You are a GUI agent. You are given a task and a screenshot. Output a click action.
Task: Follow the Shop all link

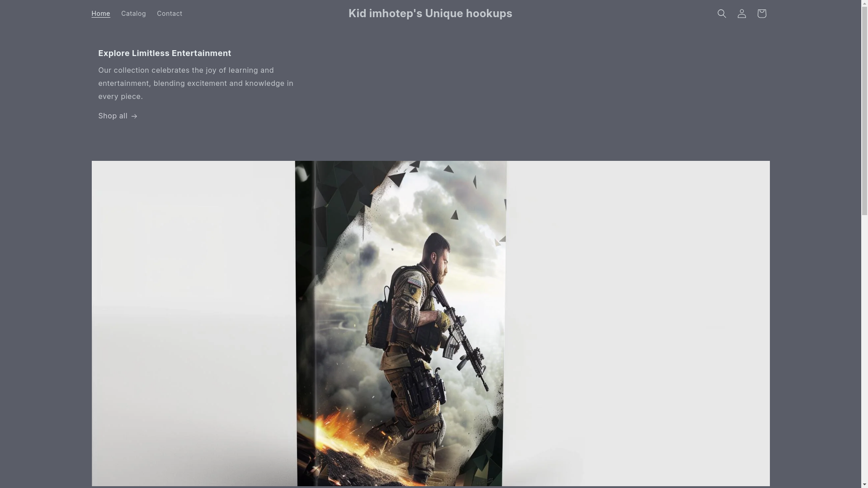[118, 116]
